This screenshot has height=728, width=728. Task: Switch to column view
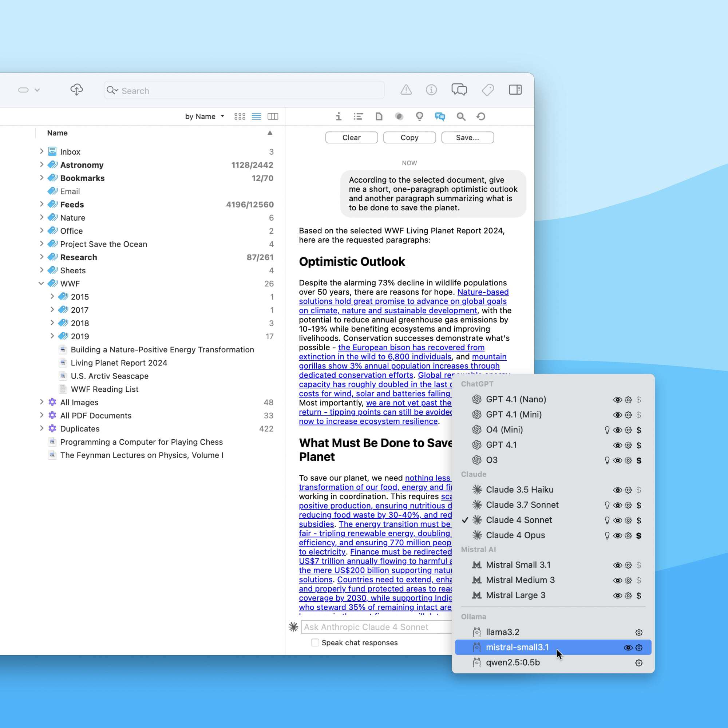tap(273, 116)
